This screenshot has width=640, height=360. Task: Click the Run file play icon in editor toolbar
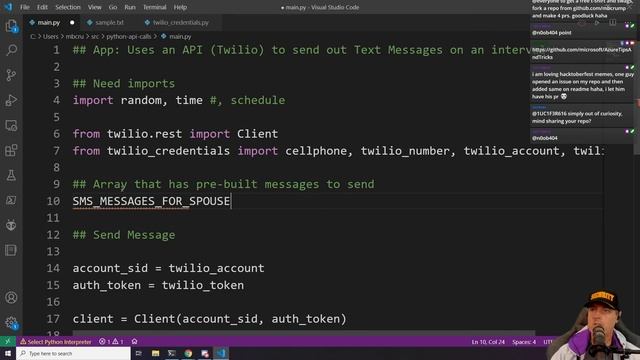tap(597, 23)
